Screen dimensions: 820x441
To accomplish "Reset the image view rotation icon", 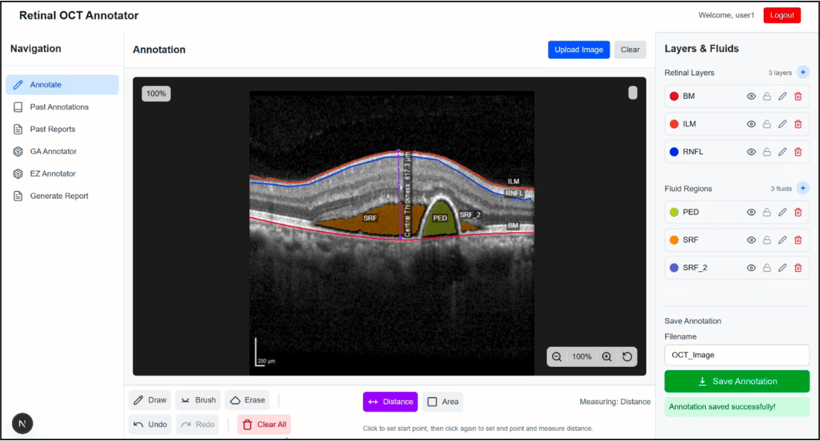I will point(627,357).
